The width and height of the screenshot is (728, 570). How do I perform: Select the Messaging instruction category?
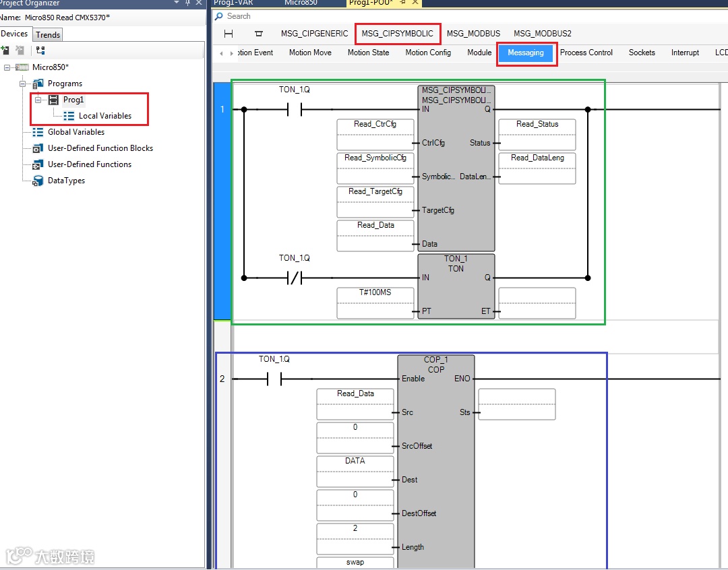[526, 53]
